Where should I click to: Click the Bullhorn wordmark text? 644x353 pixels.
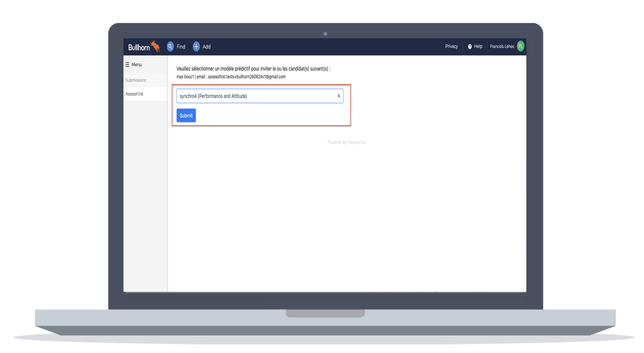139,47
